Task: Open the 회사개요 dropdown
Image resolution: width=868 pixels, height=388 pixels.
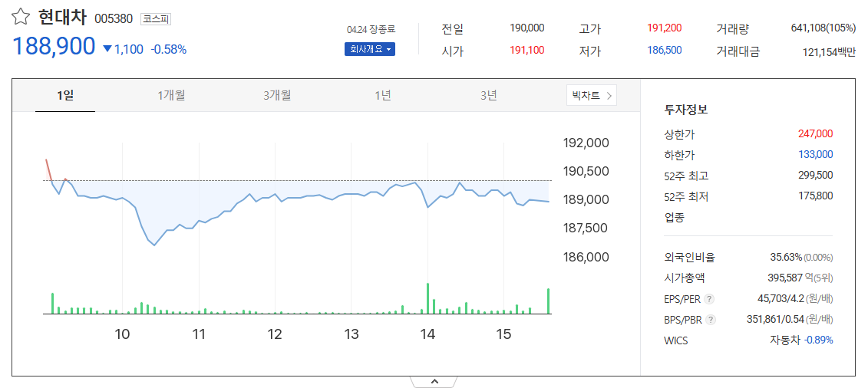Action: 370,49
